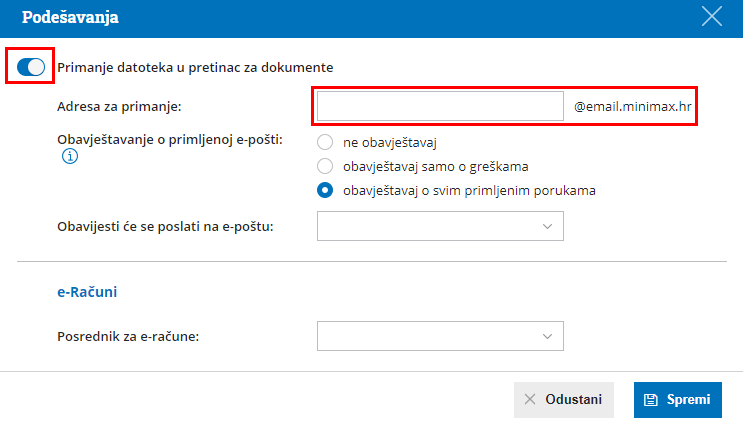743x422 pixels.
Task: Toggle off Primanje datoteka u pretinac switch
Action: pos(30,67)
